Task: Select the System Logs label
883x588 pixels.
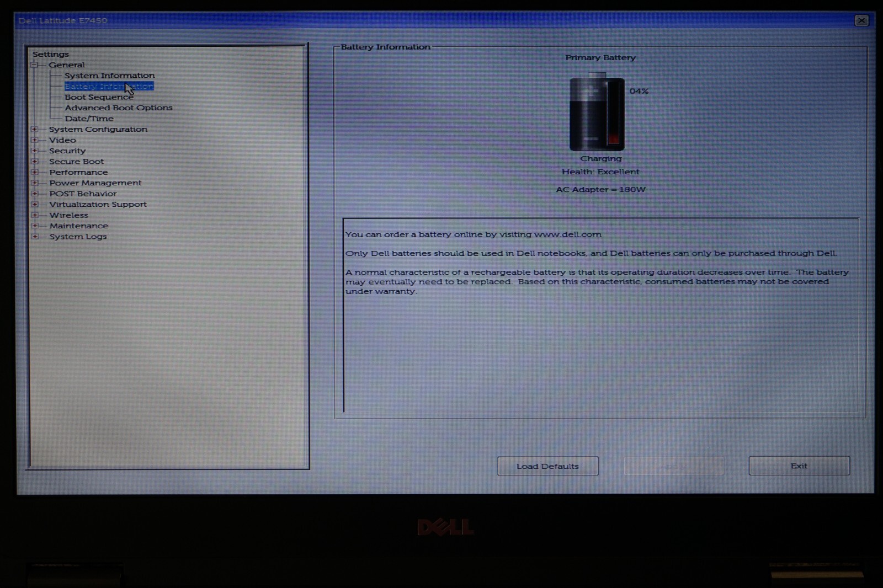Action: coord(78,237)
